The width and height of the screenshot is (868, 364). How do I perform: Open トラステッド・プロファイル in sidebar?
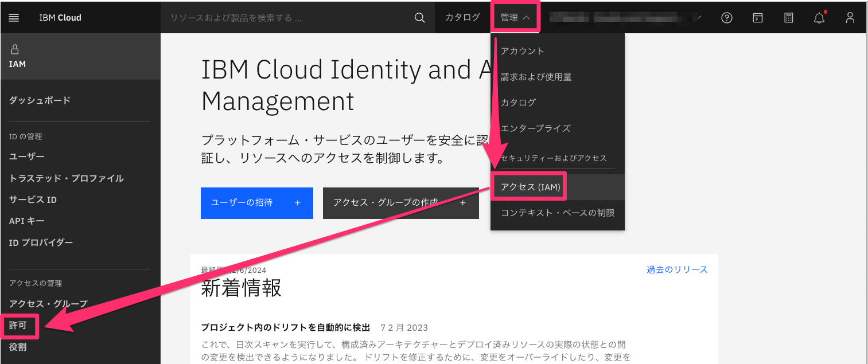(66, 178)
